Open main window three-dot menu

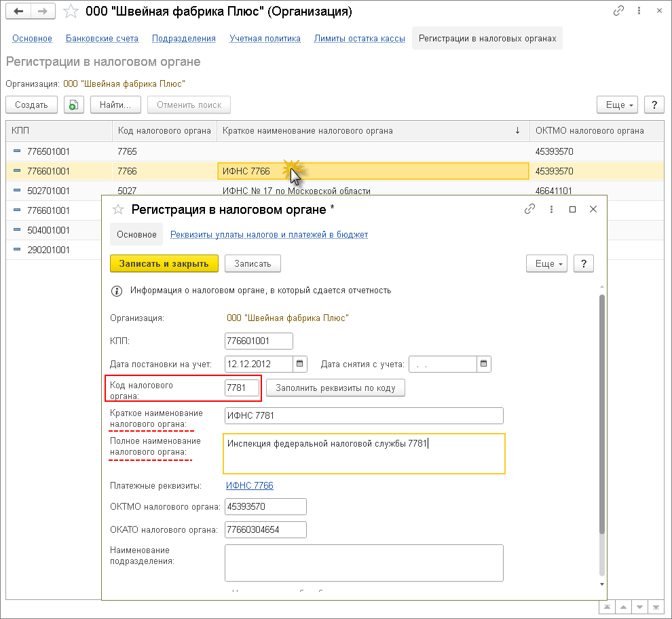coord(639,11)
